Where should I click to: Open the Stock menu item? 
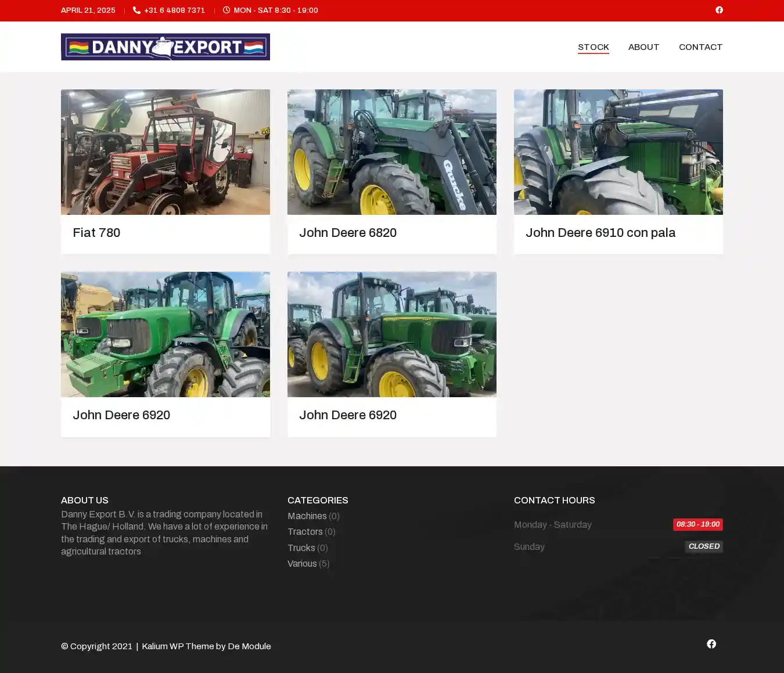[593, 47]
